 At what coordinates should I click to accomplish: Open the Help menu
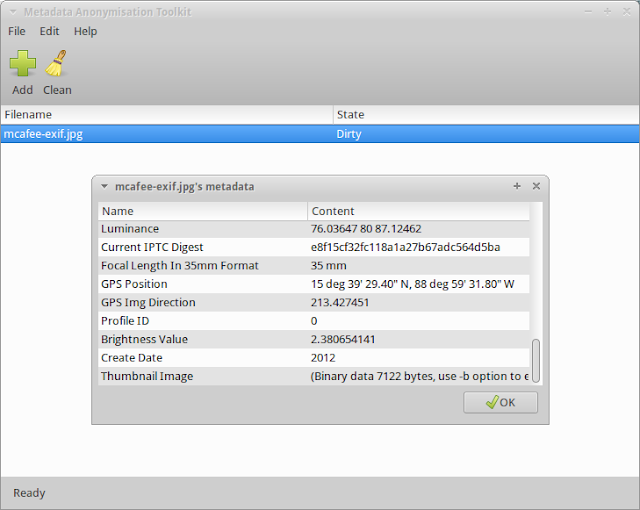click(85, 31)
